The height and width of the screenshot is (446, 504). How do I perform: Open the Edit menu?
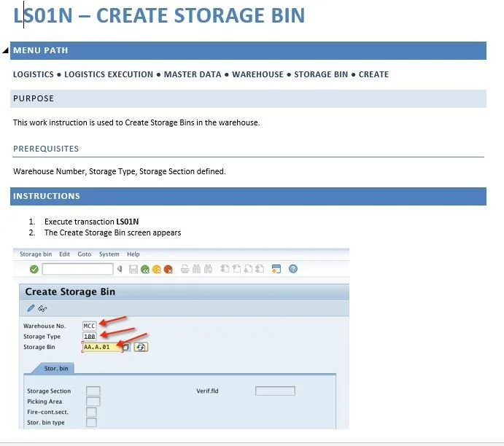click(64, 254)
